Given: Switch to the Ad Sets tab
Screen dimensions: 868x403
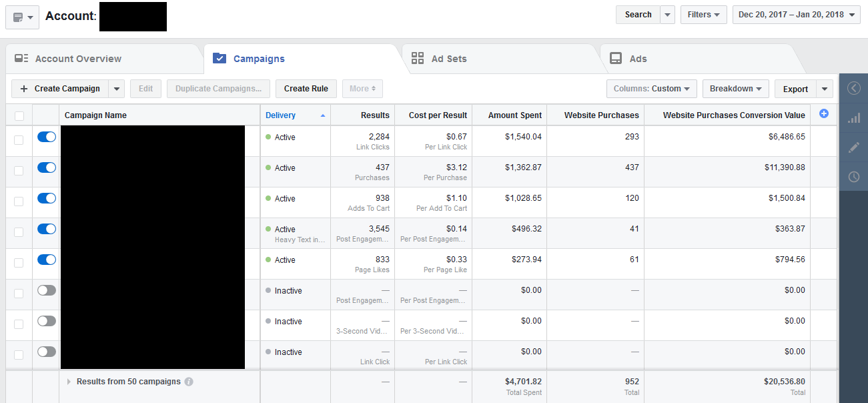Looking at the screenshot, I should click(448, 59).
